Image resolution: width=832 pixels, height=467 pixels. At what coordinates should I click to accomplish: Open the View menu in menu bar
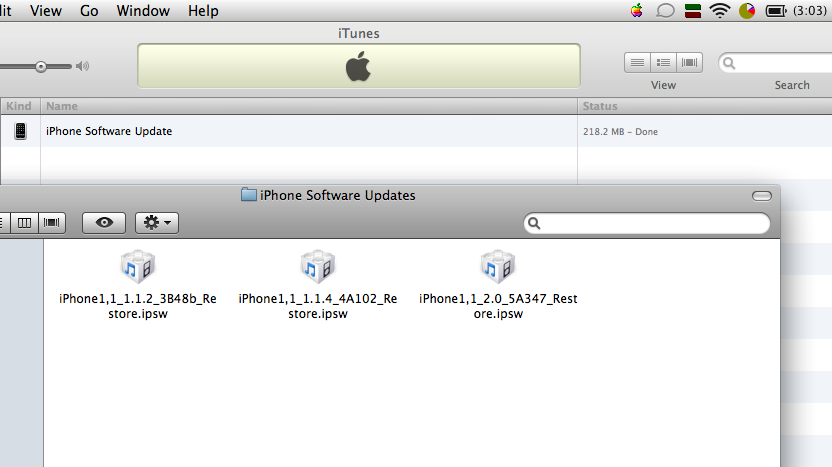[46, 11]
